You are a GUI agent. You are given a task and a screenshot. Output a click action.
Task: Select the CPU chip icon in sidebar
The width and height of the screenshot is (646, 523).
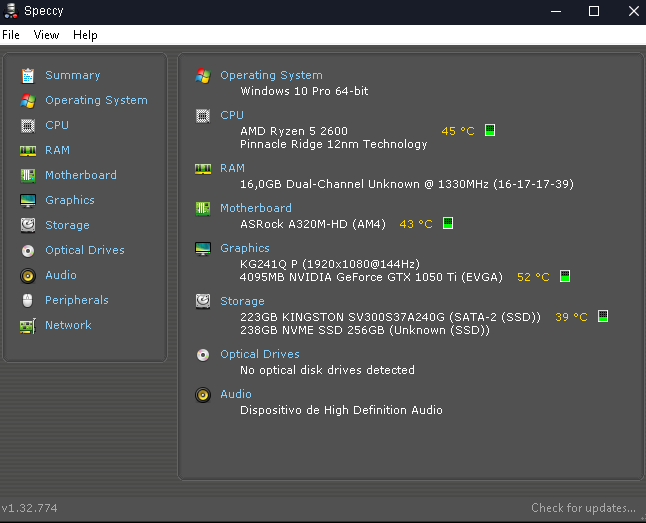[x=28, y=125]
